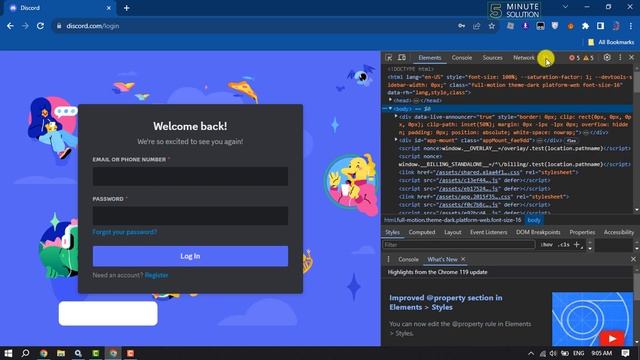Screen dimensions: 640x360
Task: Click the share page icon in address bar
Action: coord(476,26)
